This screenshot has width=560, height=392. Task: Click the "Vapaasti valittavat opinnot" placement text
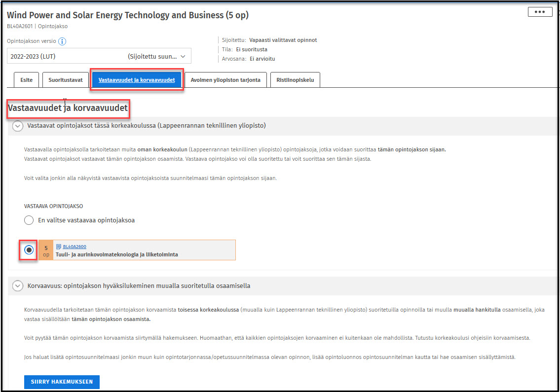pyautogui.click(x=283, y=40)
